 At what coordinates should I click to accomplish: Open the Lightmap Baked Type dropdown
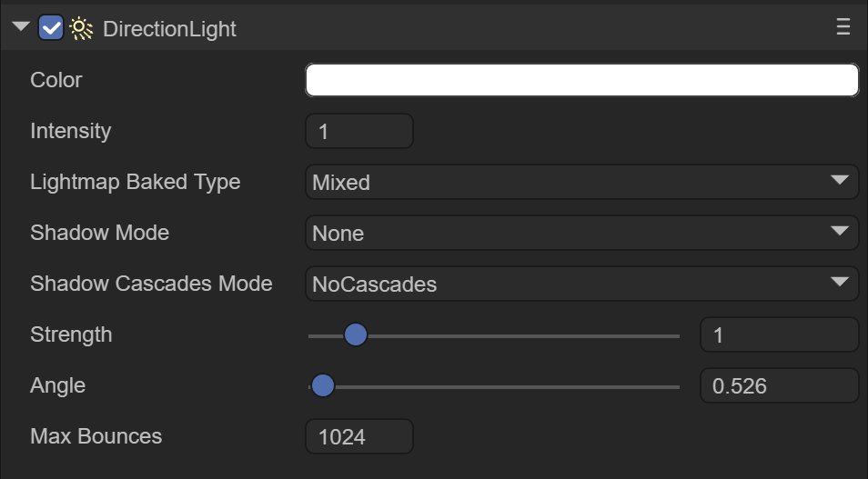[x=581, y=182]
